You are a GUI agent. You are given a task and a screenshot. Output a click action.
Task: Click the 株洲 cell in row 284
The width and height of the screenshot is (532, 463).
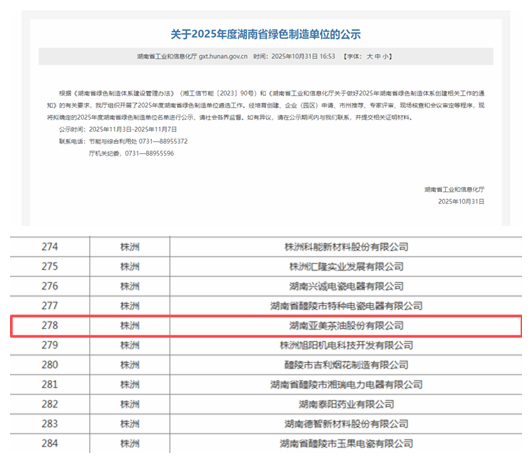tap(130, 444)
